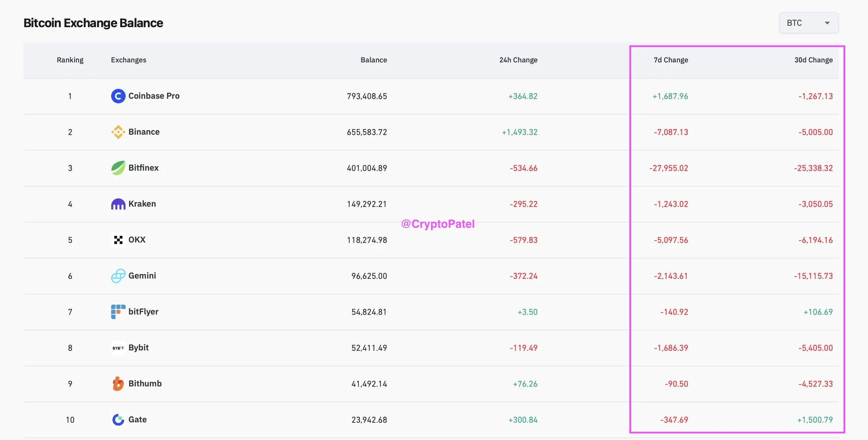Open the BTC unit dropdown
The image size is (868, 440).
pyautogui.click(x=808, y=23)
